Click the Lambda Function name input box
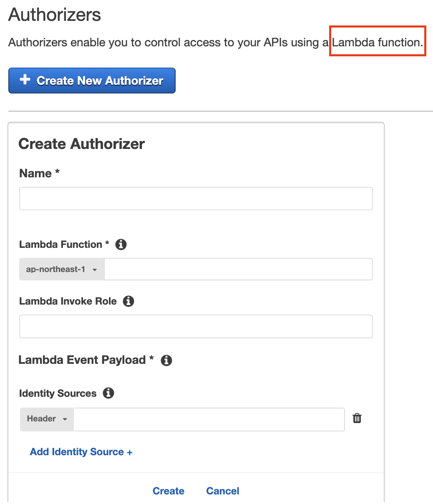This screenshot has width=433, height=504. point(238,270)
